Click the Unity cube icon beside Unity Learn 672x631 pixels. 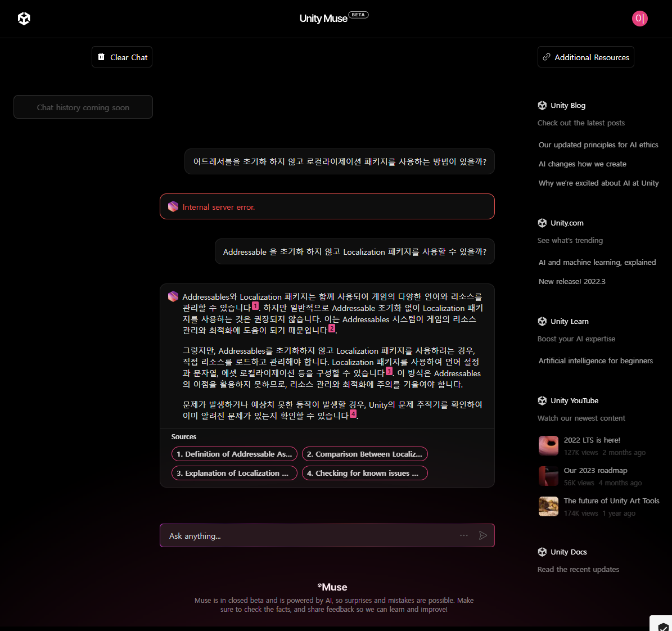point(542,322)
